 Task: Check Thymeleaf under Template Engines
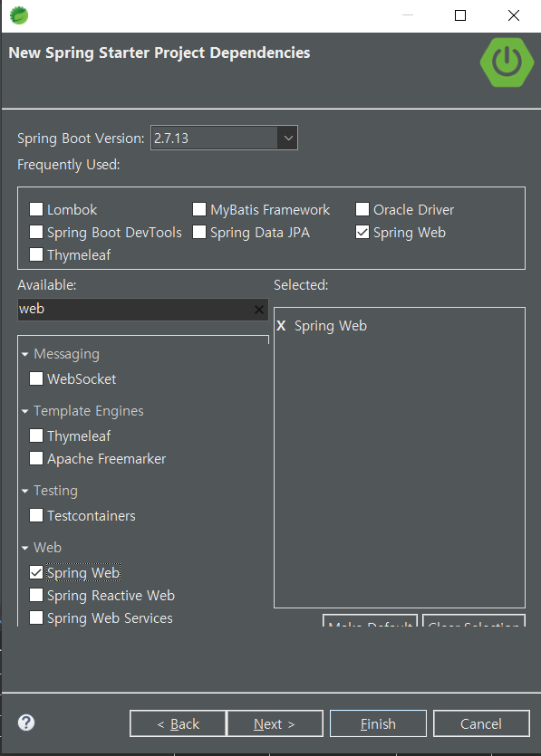36,435
